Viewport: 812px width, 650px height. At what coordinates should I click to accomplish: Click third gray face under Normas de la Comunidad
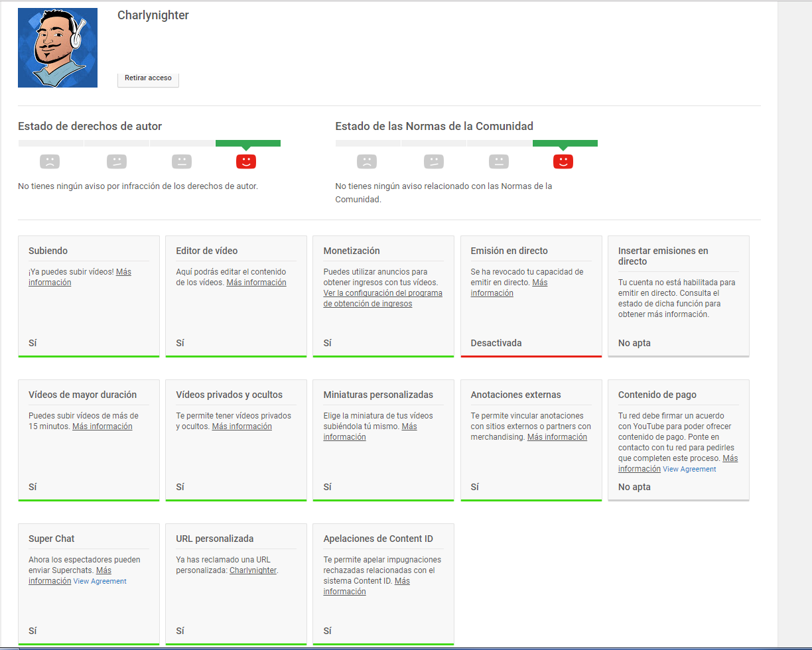point(499,161)
